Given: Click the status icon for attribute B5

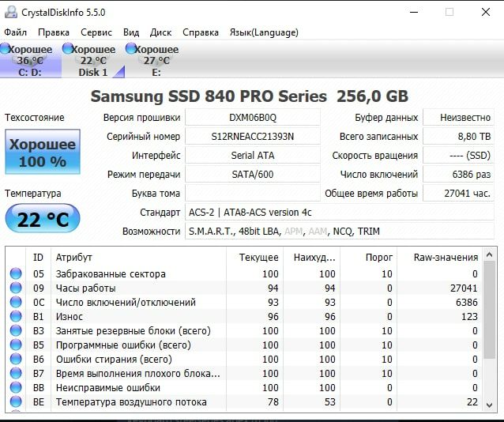Looking at the screenshot, I should coord(16,345).
